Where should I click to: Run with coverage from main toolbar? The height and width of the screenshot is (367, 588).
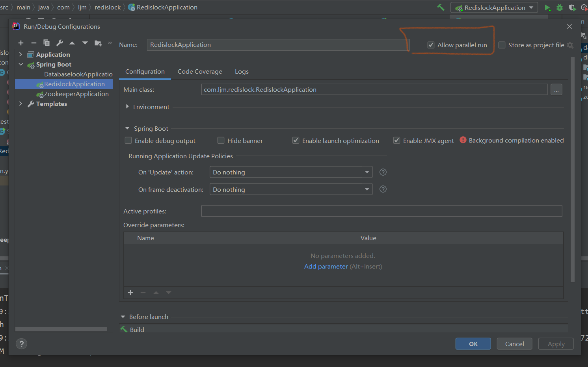pos(572,7)
